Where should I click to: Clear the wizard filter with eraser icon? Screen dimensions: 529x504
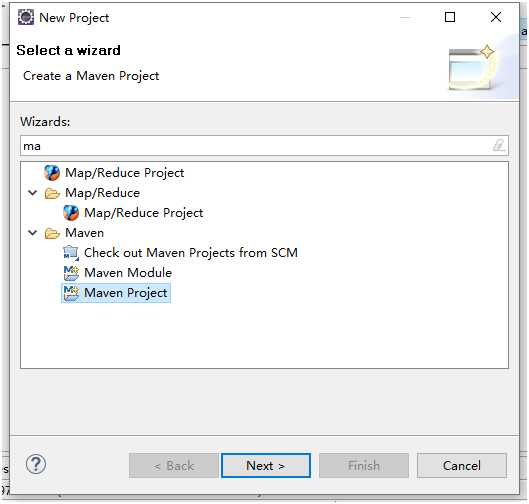498,145
